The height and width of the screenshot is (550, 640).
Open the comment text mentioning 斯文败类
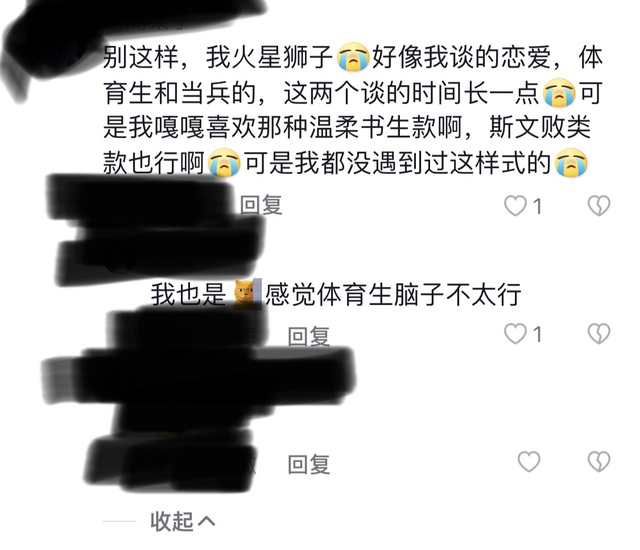click(353, 110)
